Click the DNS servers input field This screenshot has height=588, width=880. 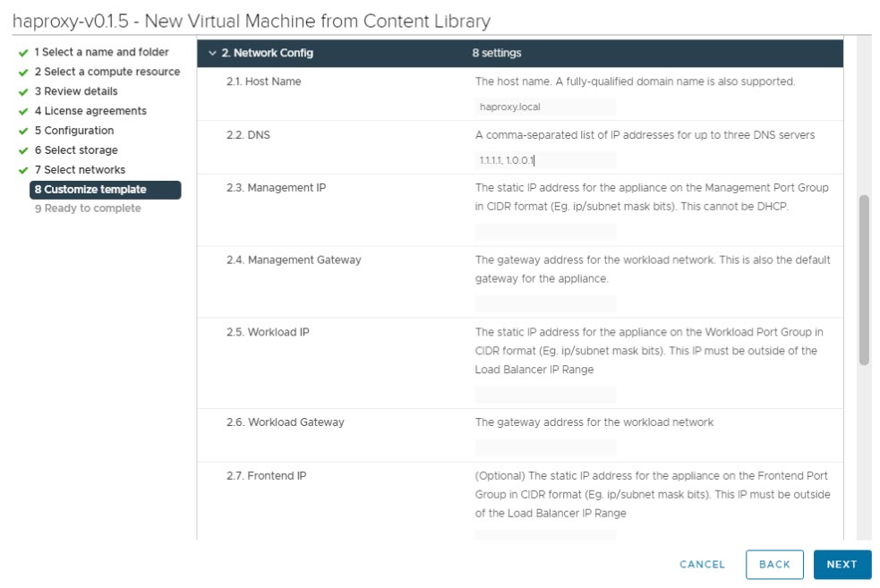[544, 161]
